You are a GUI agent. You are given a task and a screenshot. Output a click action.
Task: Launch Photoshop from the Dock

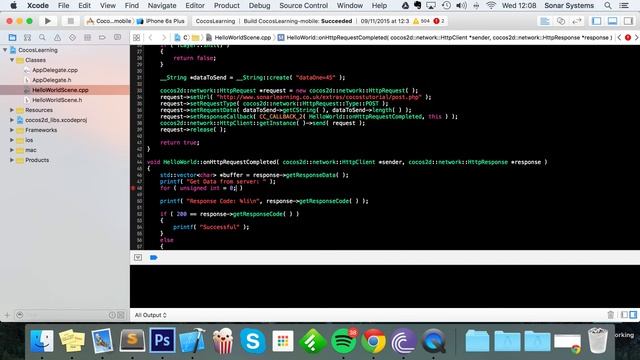pos(162,340)
